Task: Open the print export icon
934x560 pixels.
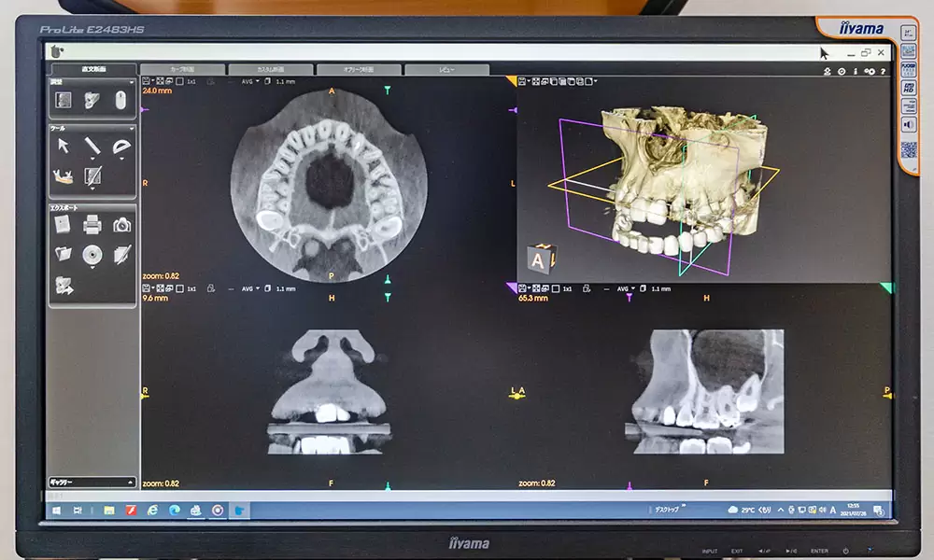Action: tap(92, 224)
